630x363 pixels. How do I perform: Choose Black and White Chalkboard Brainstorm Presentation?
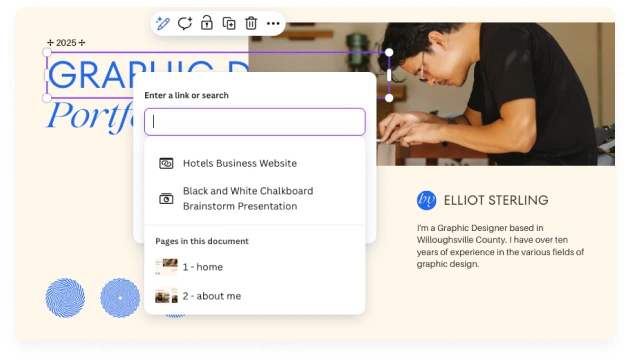[x=255, y=199]
